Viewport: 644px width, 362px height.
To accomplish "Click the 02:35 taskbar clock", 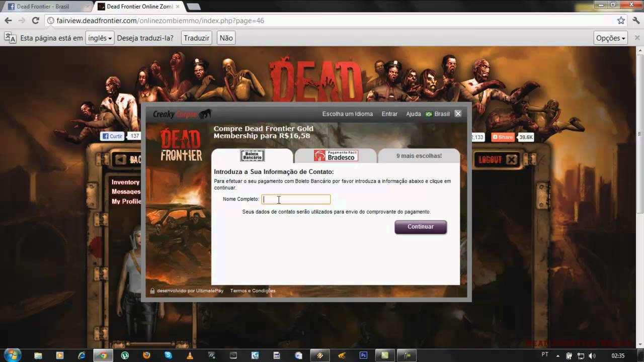I will [x=618, y=355].
